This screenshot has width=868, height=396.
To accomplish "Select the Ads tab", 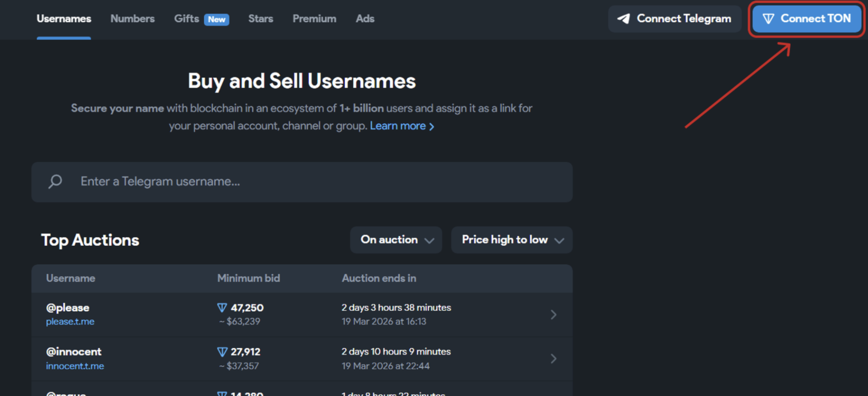I will pos(365,18).
